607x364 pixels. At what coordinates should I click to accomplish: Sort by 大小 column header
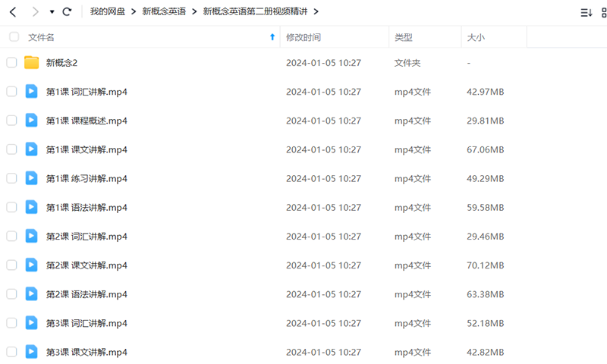pos(476,37)
